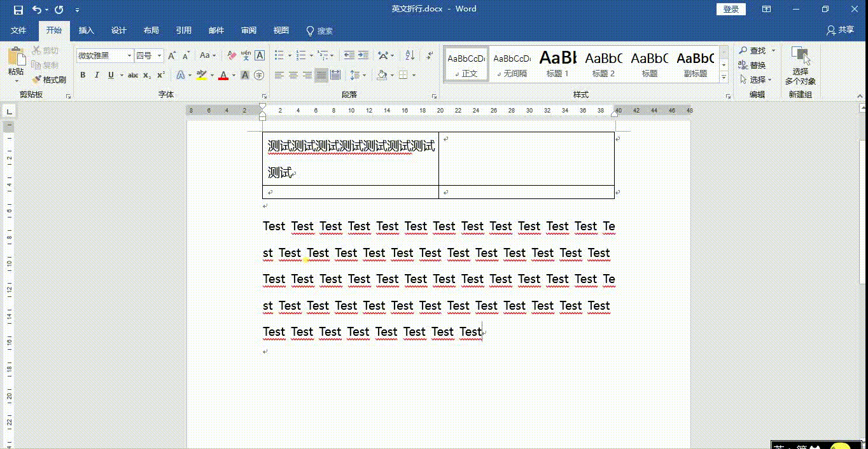
Task: Click the Increase Indent icon
Action: 363,56
